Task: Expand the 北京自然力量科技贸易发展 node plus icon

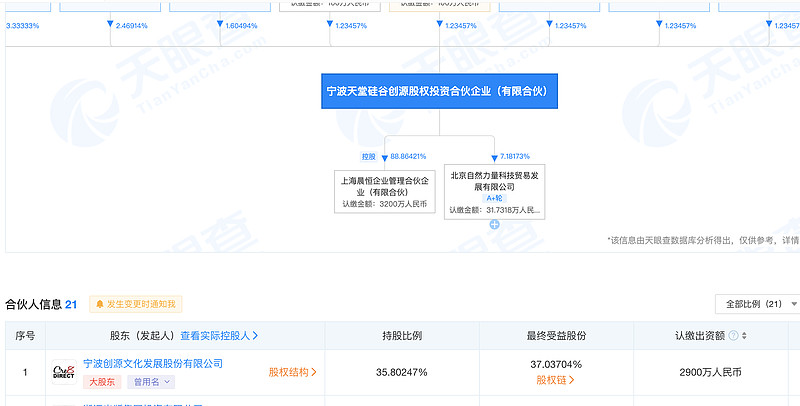Action: click(x=494, y=224)
